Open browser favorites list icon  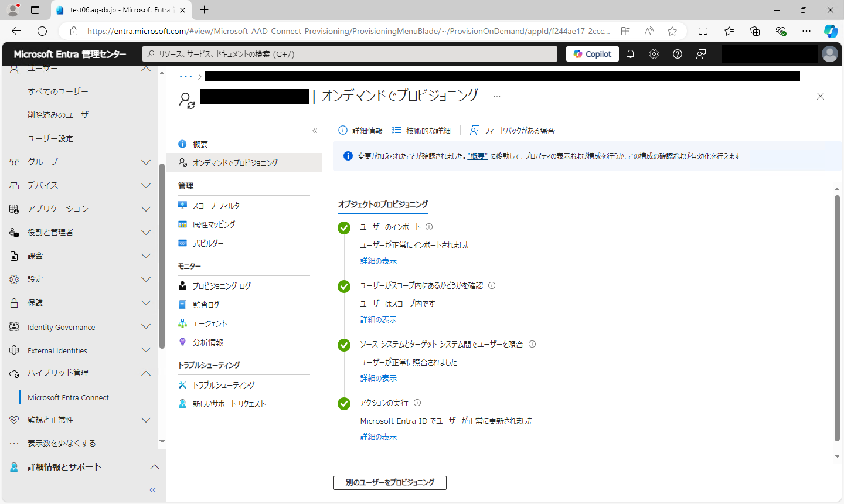click(729, 31)
